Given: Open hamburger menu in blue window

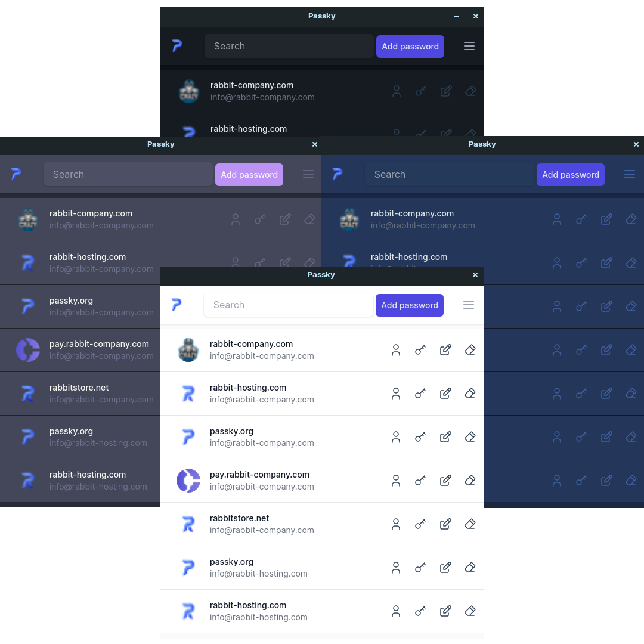Looking at the screenshot, I should [630, 174].
